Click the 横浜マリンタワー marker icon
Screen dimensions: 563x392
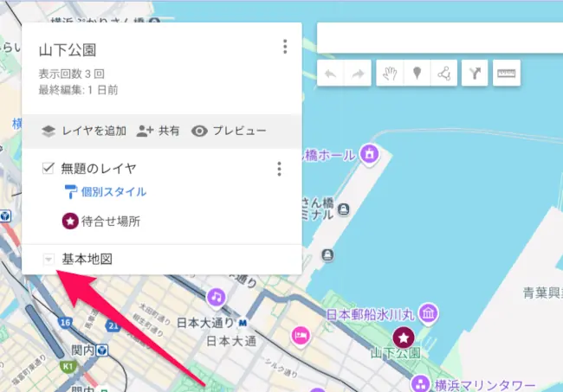coord(420,383)
